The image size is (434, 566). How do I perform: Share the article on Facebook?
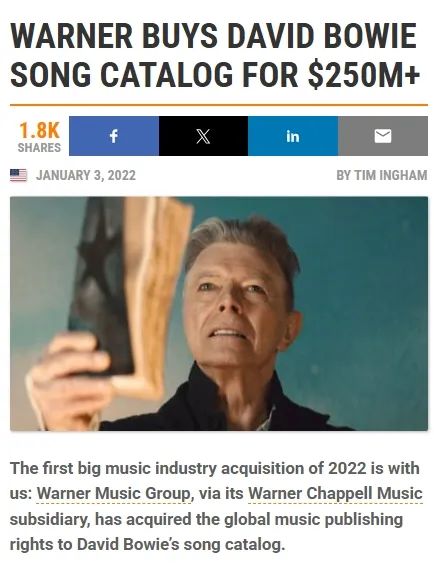tap(114, 136)
